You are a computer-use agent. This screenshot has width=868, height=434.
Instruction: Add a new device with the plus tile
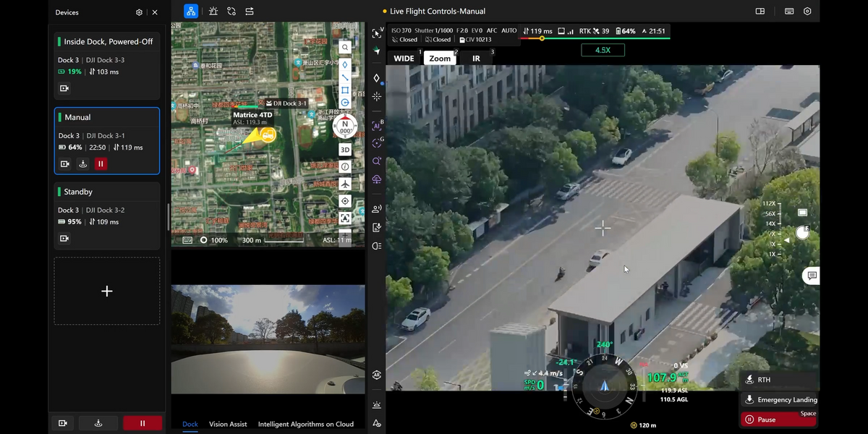(x=107, y=291)
